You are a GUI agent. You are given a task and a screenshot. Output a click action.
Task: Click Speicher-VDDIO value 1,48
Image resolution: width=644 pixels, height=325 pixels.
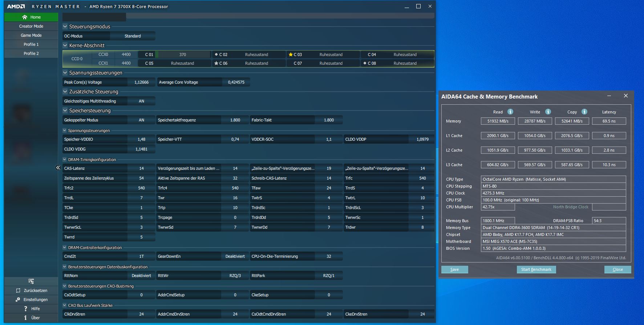pyautogui.click(x=142, y=139)
